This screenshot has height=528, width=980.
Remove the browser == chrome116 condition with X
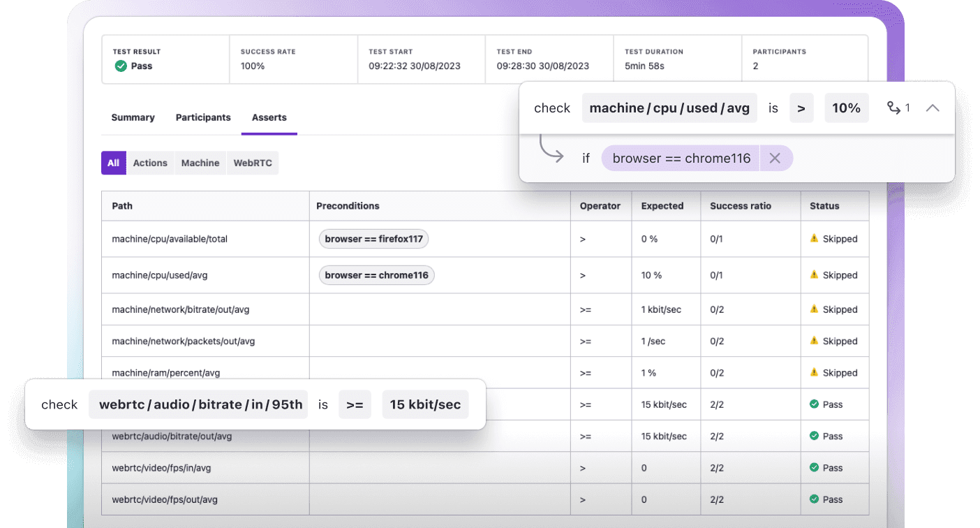[x=775, y=159]
